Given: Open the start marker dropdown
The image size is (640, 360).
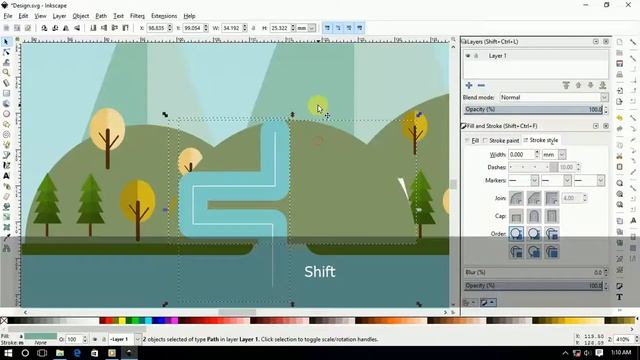Looking at the screenshot, I should [524, 180].
